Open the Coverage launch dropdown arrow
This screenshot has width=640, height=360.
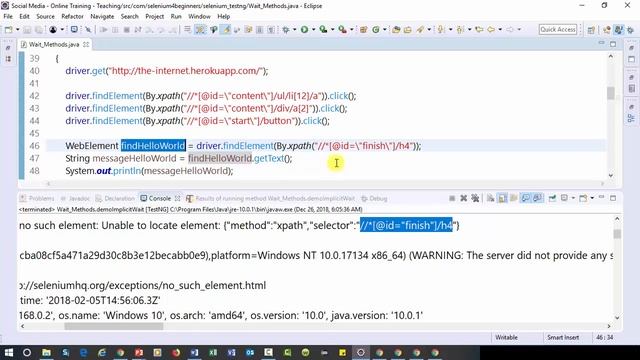[332, 29]
